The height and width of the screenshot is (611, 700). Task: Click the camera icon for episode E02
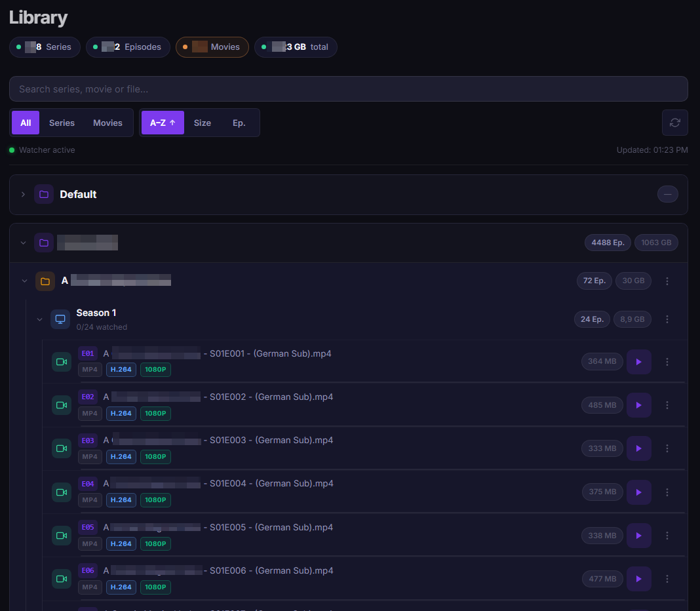point(62,405)
